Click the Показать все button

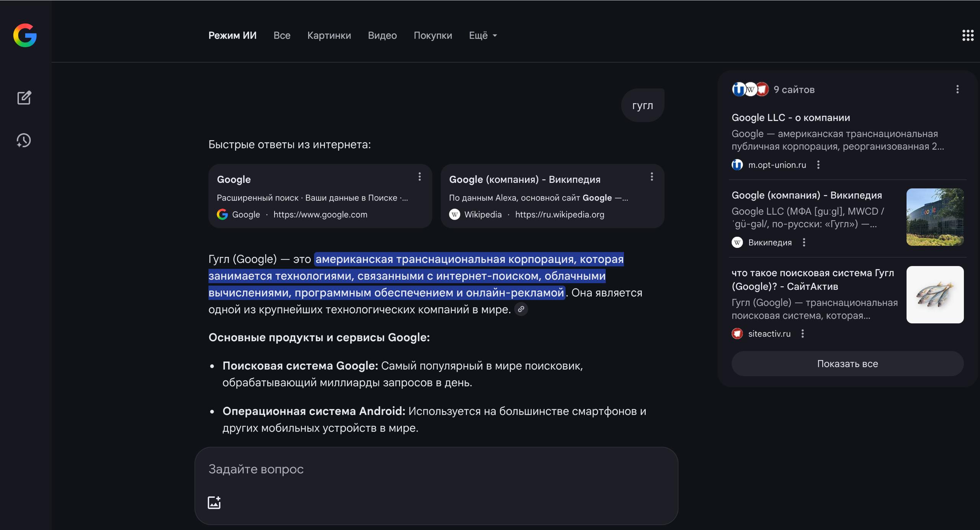click(847, 364)
